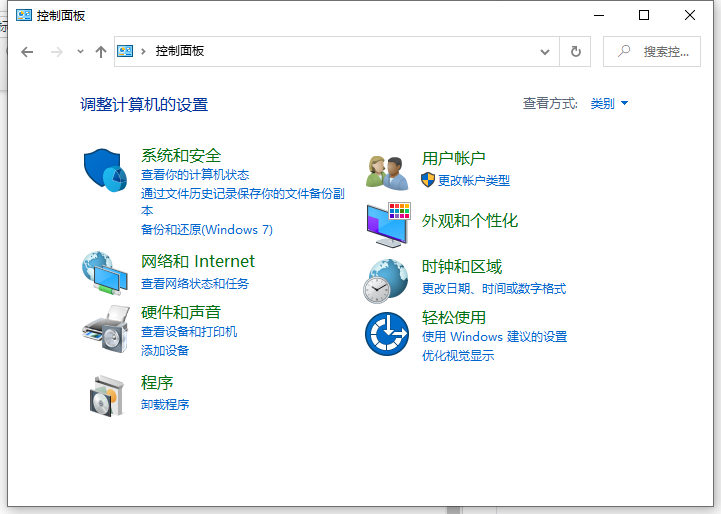Click the User Accounts people icon
The height and width of the screenshot is (514, 721).
(x=387, y=172)
